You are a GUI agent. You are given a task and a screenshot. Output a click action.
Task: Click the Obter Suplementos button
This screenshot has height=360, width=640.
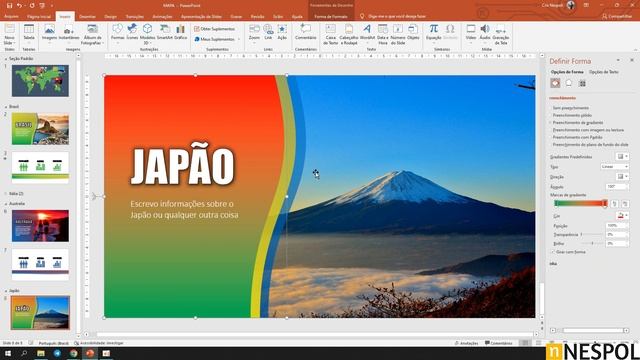(x=215, y=29)
